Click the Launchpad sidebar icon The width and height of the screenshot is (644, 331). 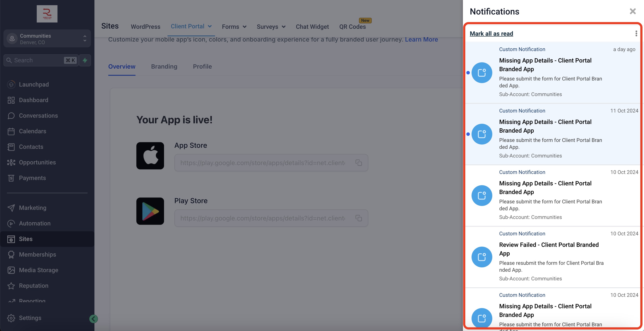11,85
